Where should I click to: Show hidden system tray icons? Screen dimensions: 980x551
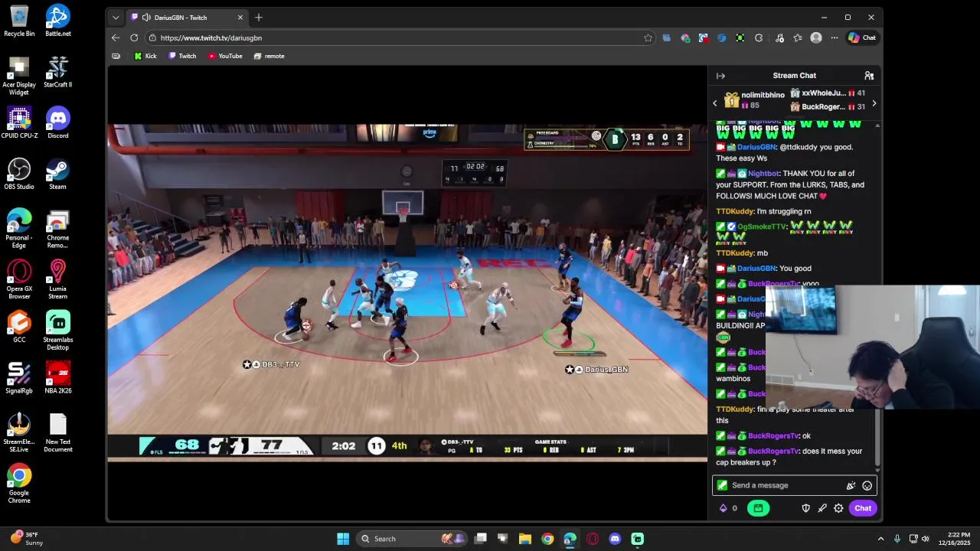(x=880, y=539)
